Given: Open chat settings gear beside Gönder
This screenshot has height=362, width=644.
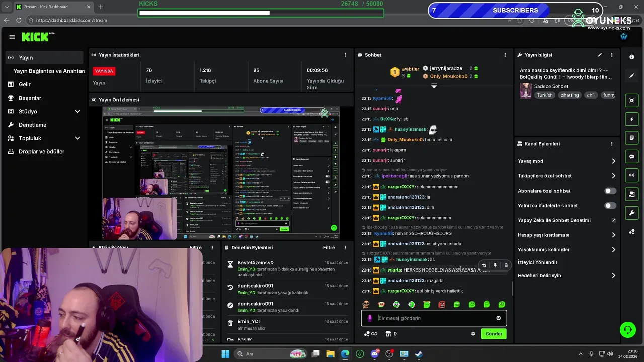Looking at the screenshot, I should pyautogui.click(x=473, y=334).
